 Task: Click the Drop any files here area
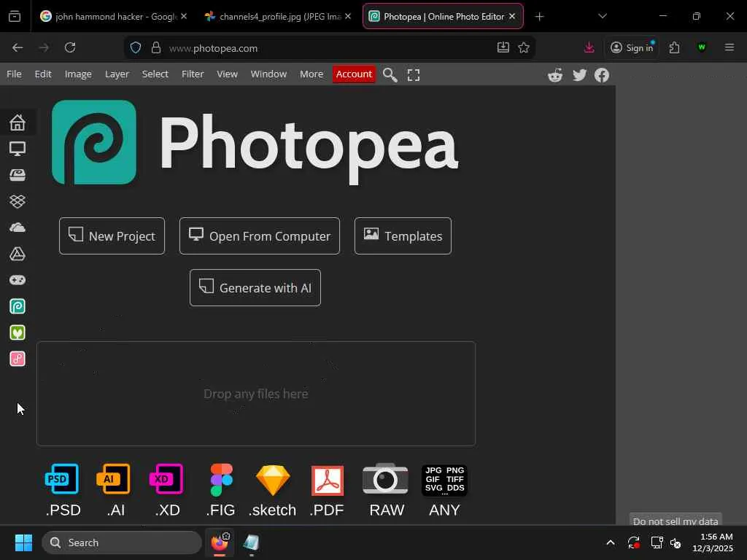(x=256, y=394)
